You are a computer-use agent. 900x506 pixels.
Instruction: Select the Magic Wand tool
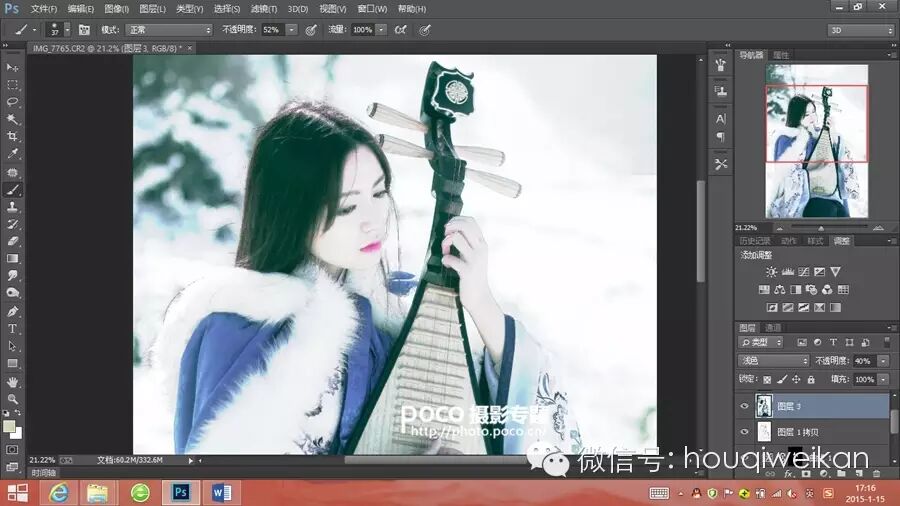[x=12, y=119]
